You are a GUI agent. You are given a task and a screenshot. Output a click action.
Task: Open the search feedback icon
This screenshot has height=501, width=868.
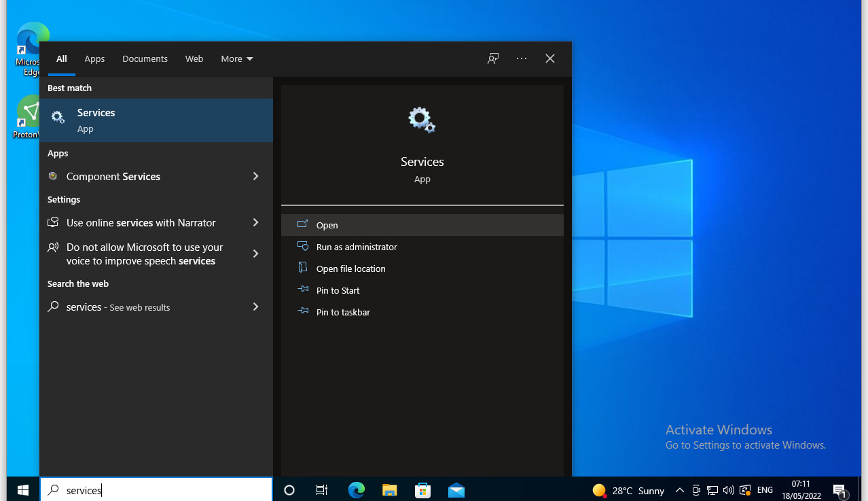point(493,58)
